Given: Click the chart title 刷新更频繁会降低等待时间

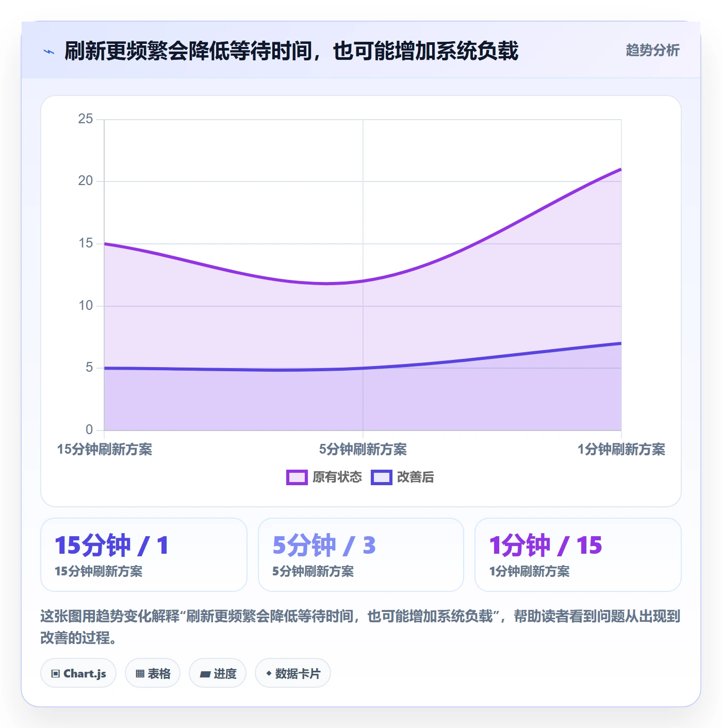Looking at the screenshot, I should coord(189,51).
